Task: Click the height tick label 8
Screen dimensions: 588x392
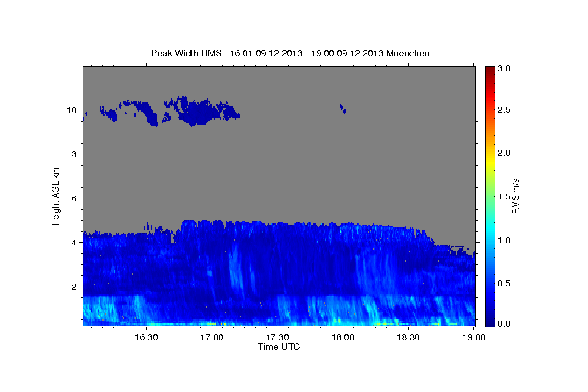Action: (x=74, y=154)
